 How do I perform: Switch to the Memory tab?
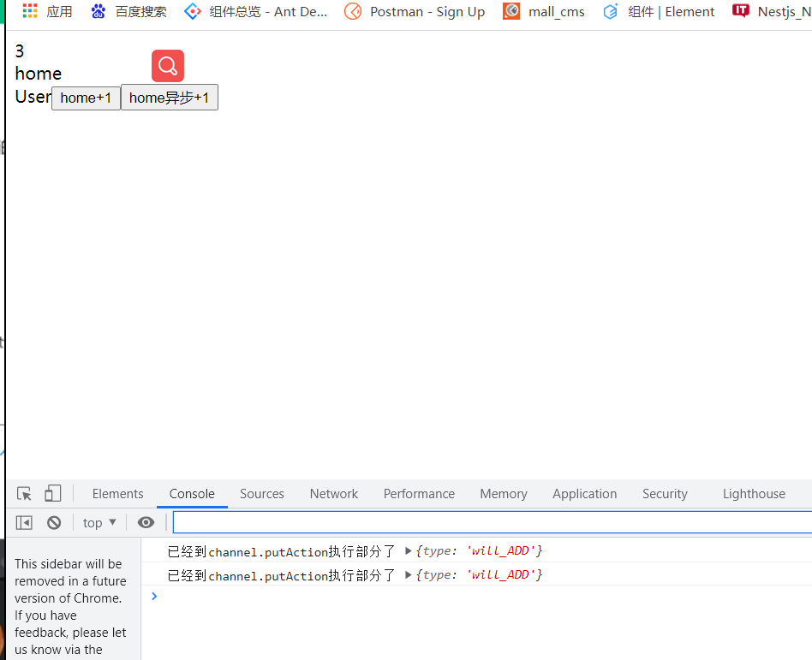tap(504, 494)
